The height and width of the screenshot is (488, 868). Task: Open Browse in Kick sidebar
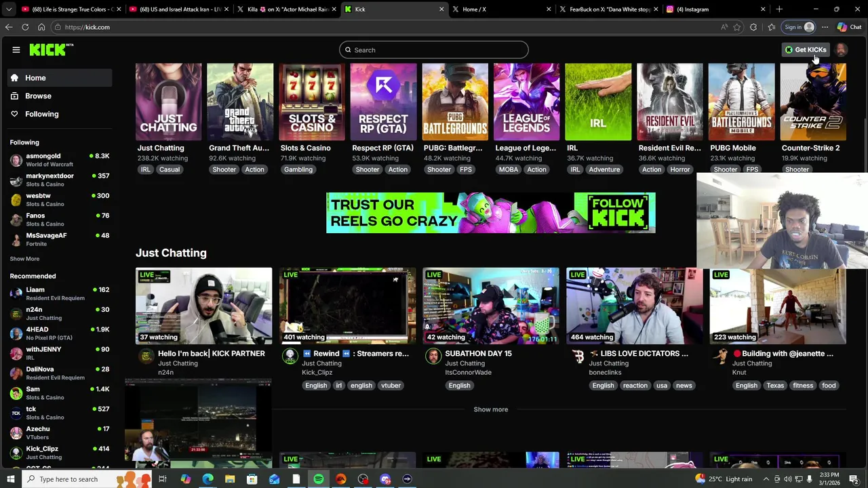pos(60,96)
